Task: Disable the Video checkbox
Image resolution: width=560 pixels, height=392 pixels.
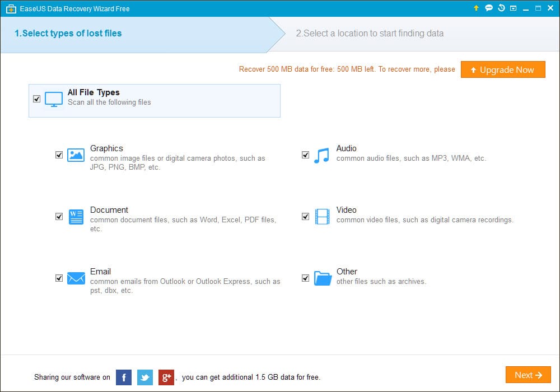Action: (305, 216)
